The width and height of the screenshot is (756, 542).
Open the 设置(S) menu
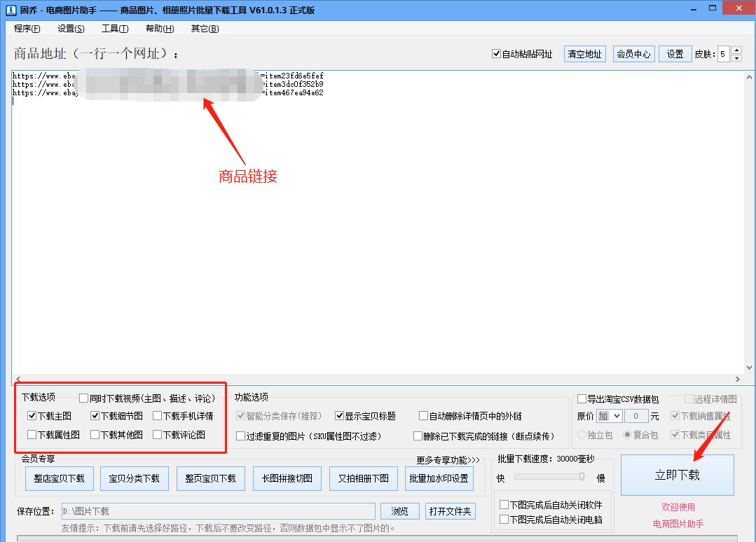pyautogui.click(x=71, y=29)
